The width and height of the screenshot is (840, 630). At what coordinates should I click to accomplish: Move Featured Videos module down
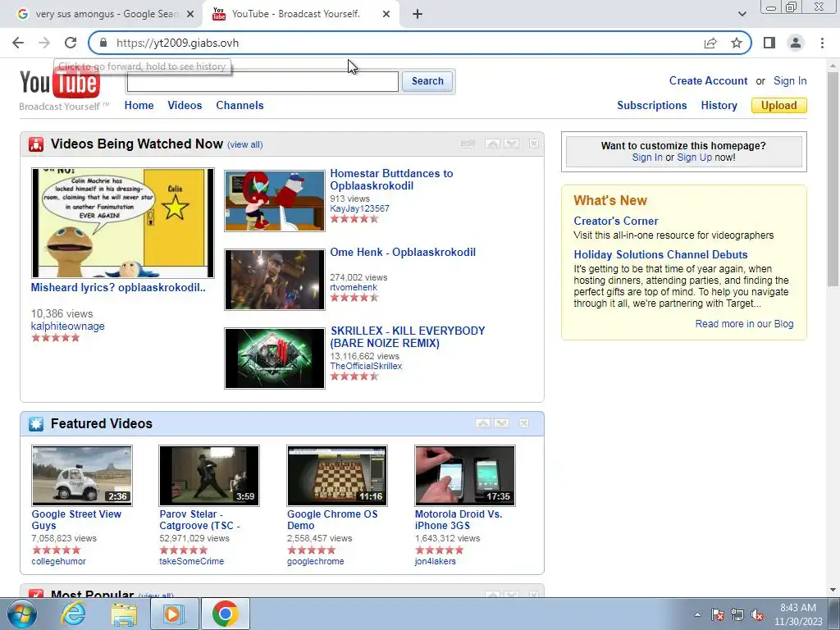click(502, 423)
